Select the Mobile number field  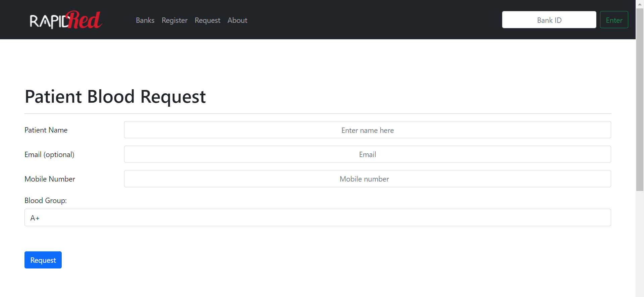[x=367, y=179]
